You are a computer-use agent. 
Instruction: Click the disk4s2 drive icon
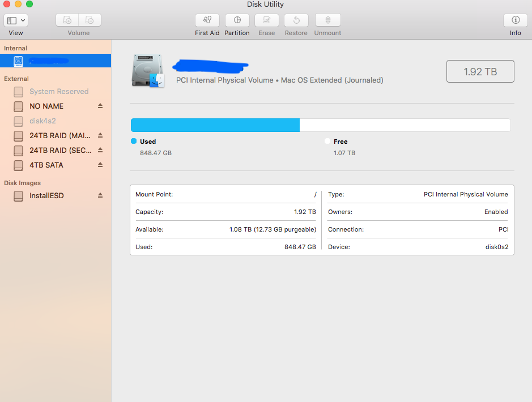click(18, 121)
